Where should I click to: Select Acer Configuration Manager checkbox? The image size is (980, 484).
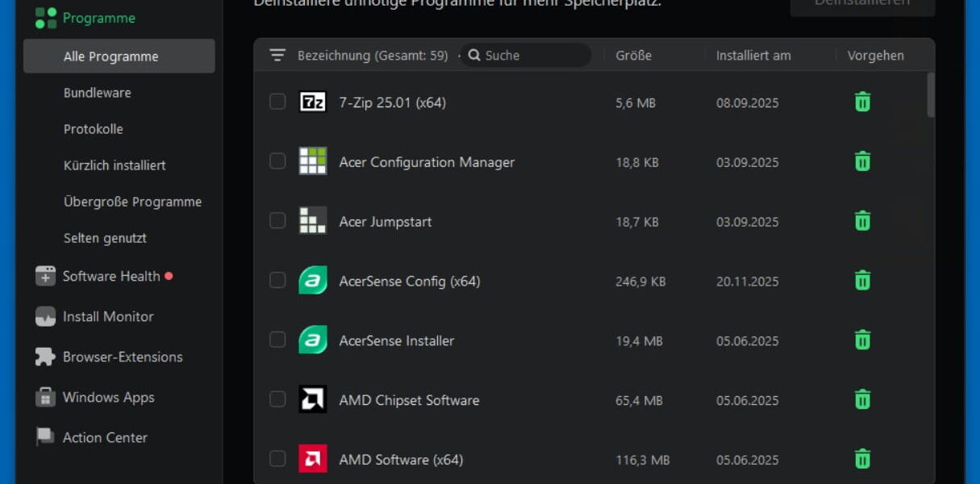pyautogui.click(x=277, y=161)
